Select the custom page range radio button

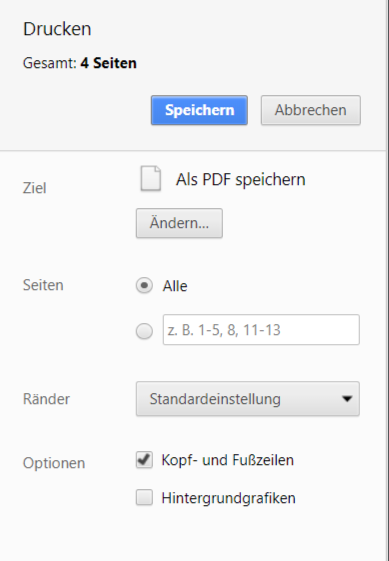point(144,331)
